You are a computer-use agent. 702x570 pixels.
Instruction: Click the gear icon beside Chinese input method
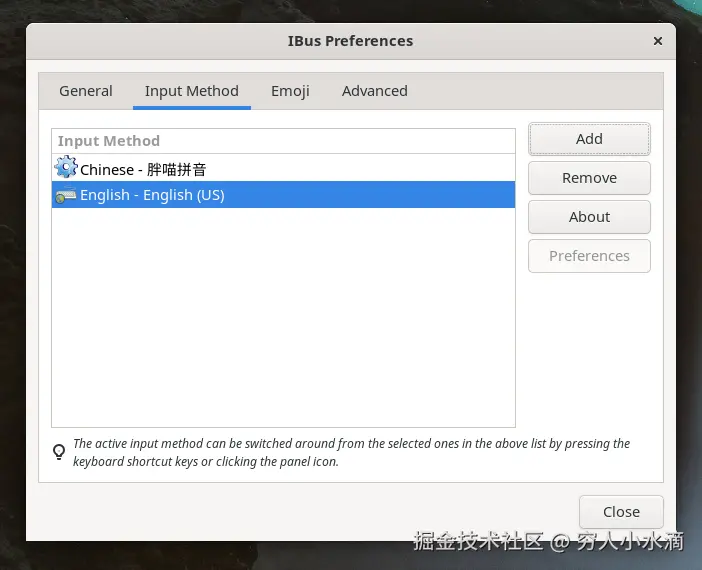tap(66, 167)
